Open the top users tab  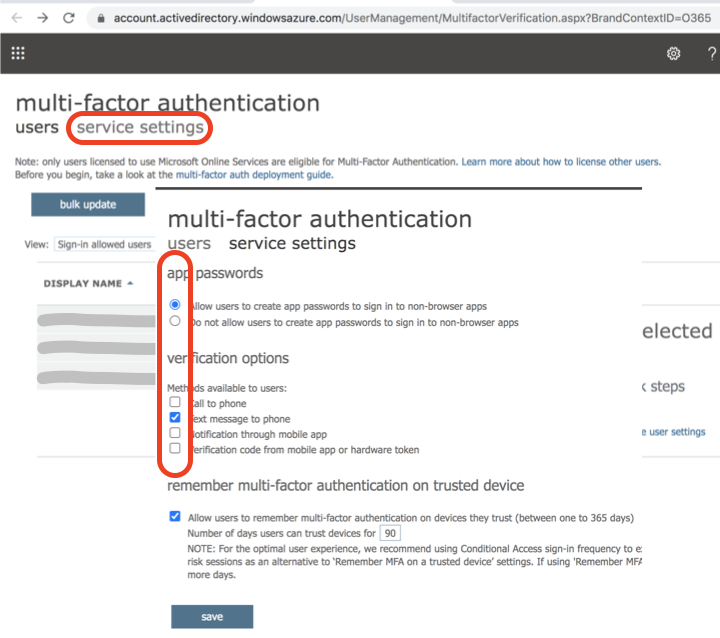37,127
